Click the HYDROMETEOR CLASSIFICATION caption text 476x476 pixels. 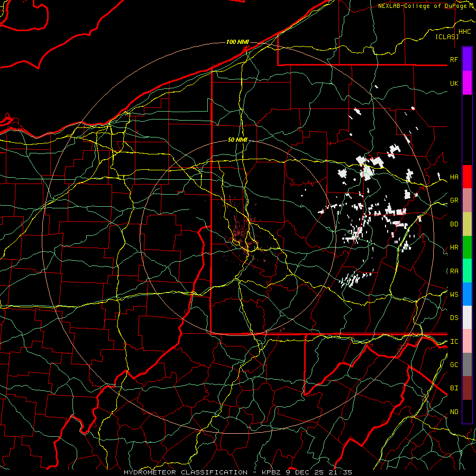tap(186, 472)
